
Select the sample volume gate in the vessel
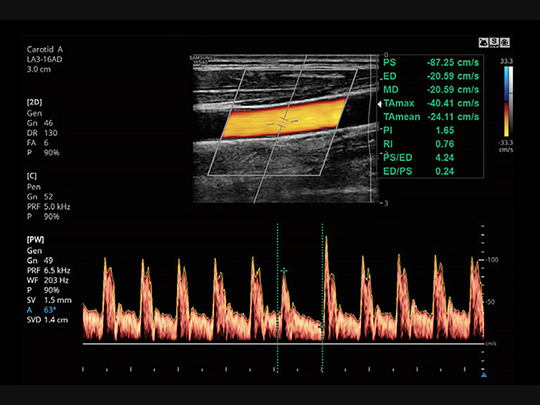click(282, 123)
